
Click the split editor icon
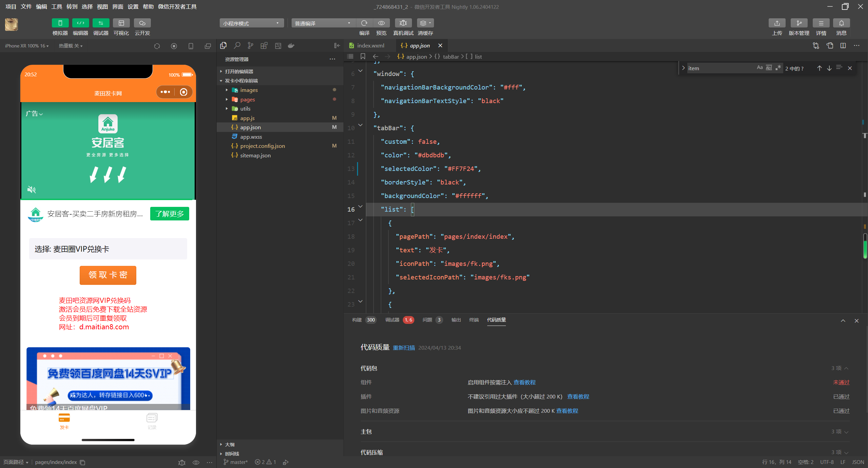point(843,45)
